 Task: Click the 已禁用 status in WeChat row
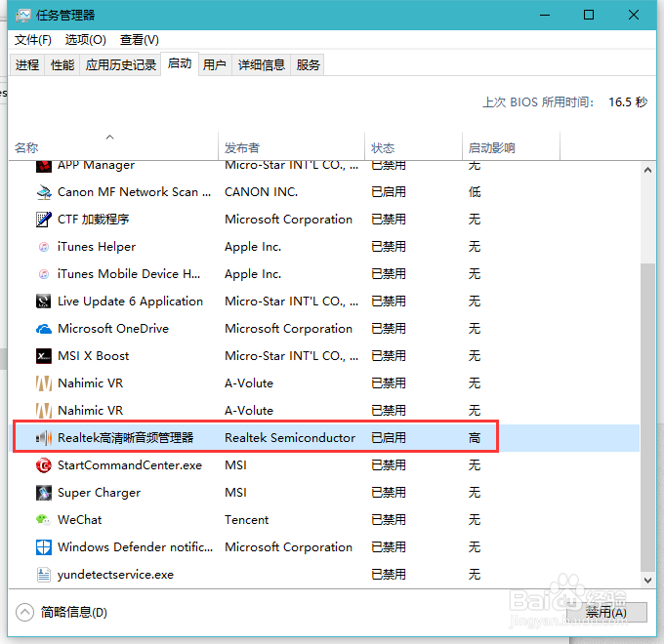coord(389,520)
